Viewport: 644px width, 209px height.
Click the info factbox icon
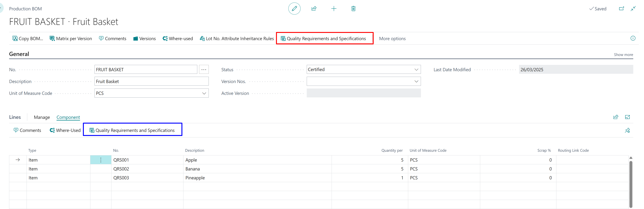[x=633, y=38]
